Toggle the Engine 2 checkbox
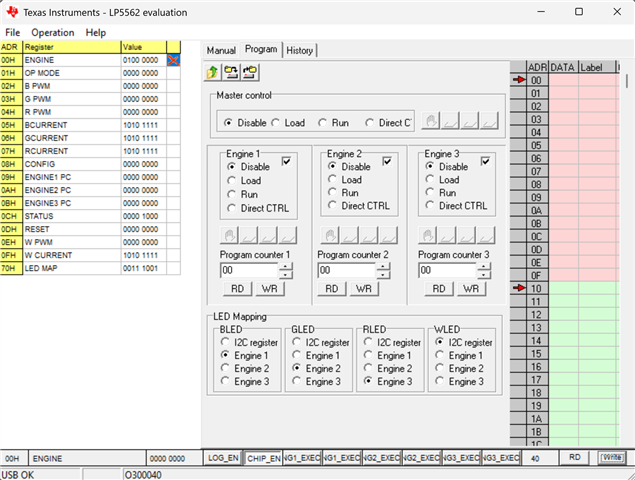This screenshot has width=635, height=480. pyautogui.click(x=387, y=161)
